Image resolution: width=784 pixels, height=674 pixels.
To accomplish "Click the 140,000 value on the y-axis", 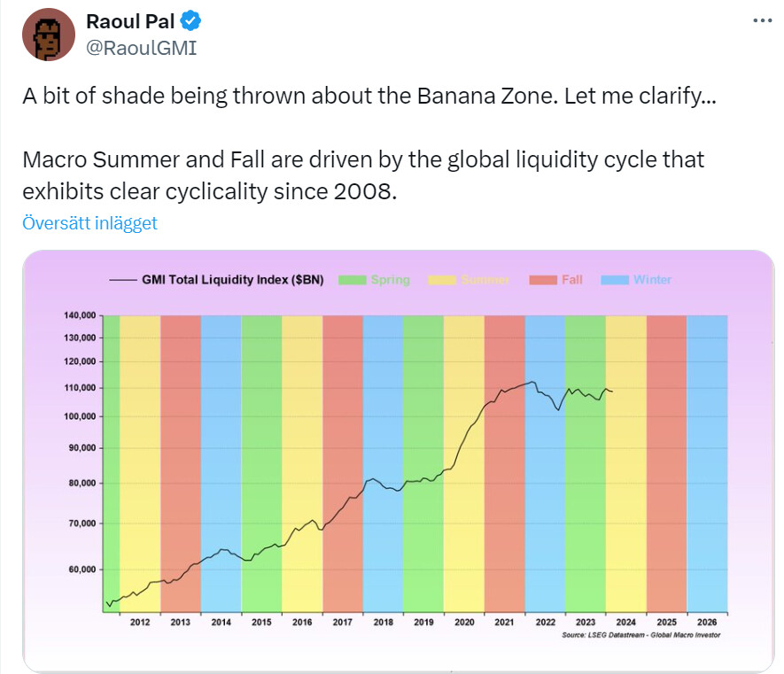I will point(79,316).
